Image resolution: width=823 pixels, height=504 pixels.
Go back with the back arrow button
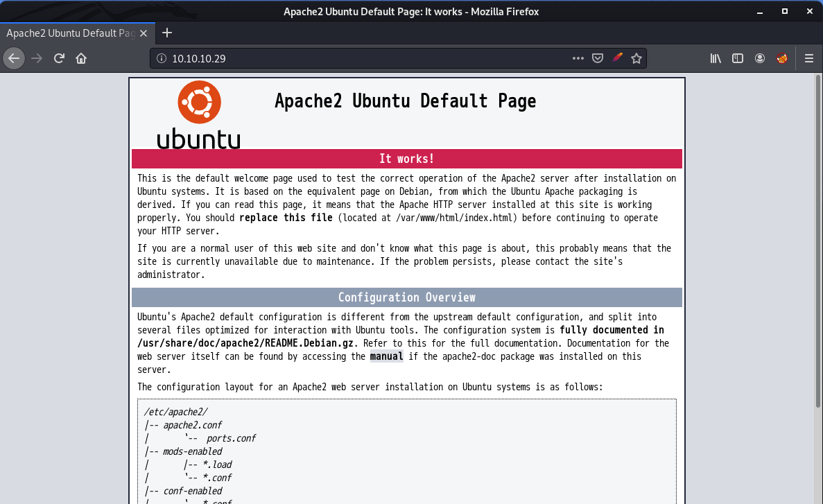click(x=14, y=58)
